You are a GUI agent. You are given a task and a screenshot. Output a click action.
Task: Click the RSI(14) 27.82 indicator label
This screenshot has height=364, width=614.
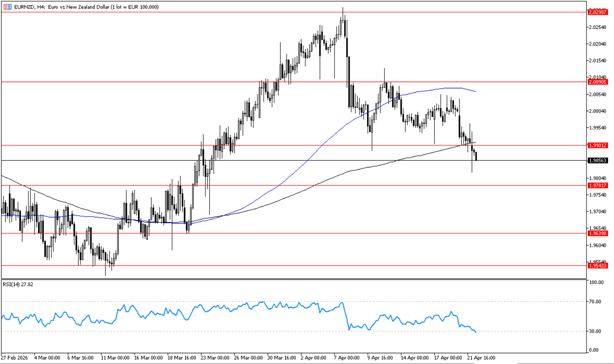point(18,284)
